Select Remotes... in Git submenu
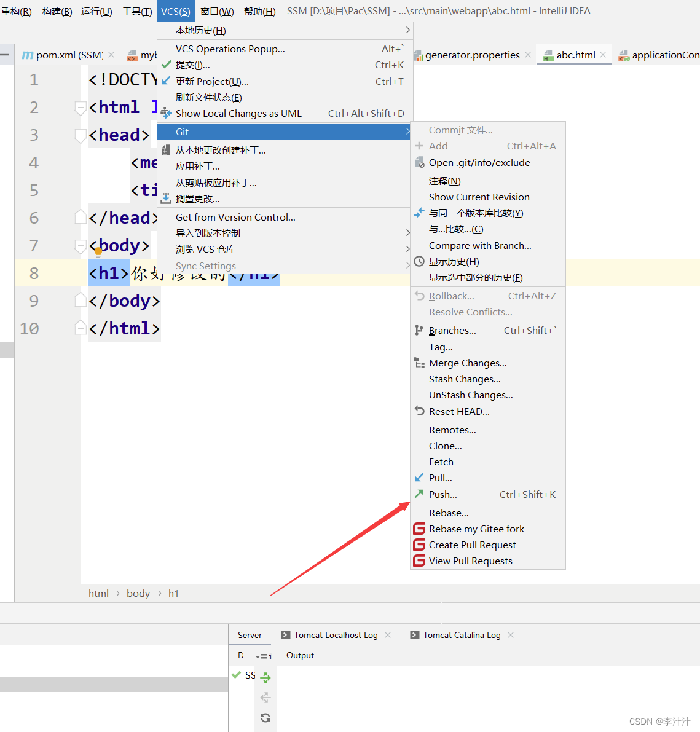 (x=488, y=430)
